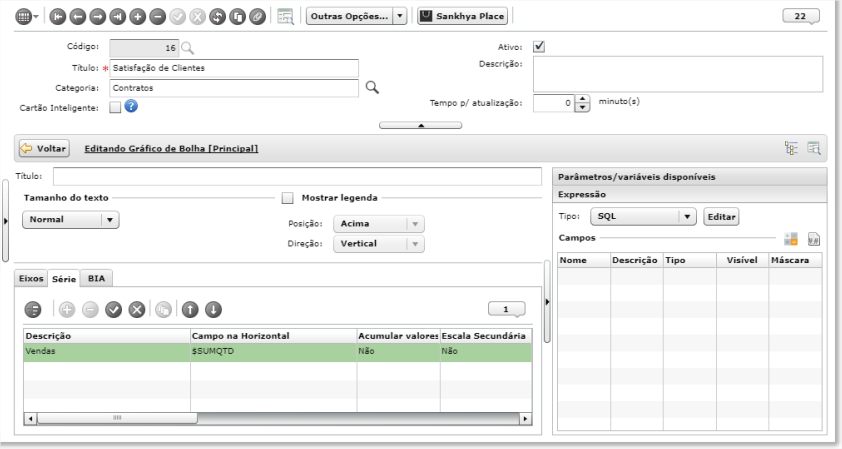This screenshot has width=842, height=449.
Task: Open help for Cartão Inteligente
Action: (x=131, y=106)
